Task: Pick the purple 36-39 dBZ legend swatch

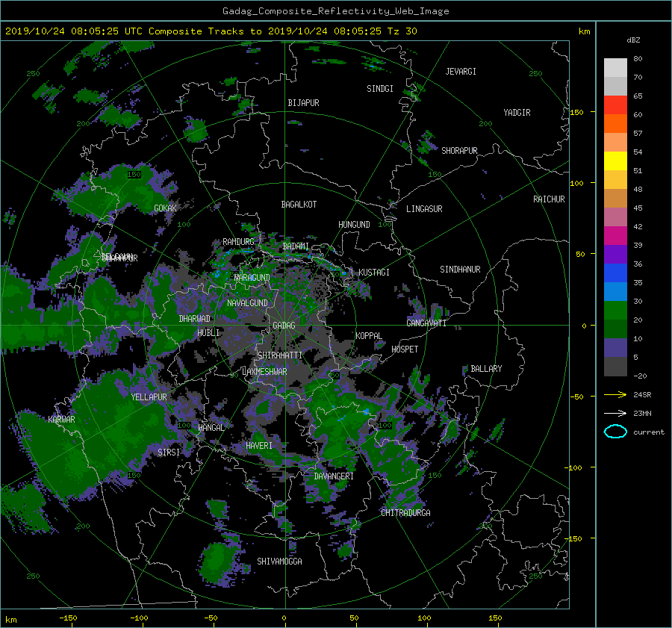Action: pyautogui.click(x=615, y=254)
